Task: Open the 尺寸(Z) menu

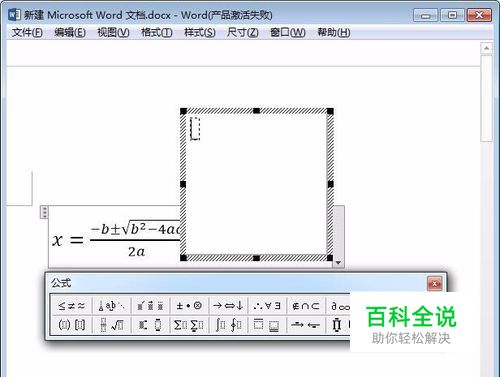Action: (243, 33)
